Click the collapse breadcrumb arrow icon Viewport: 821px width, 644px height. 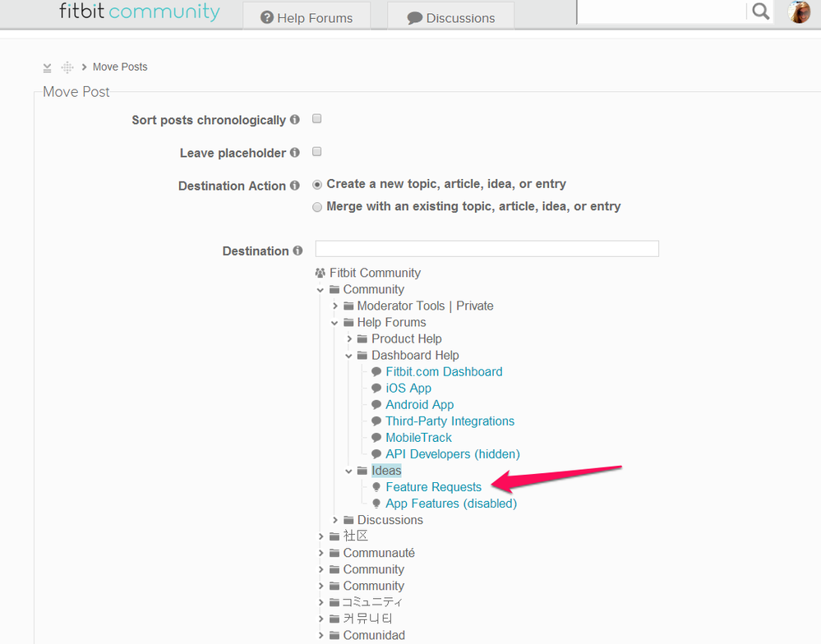47,67
